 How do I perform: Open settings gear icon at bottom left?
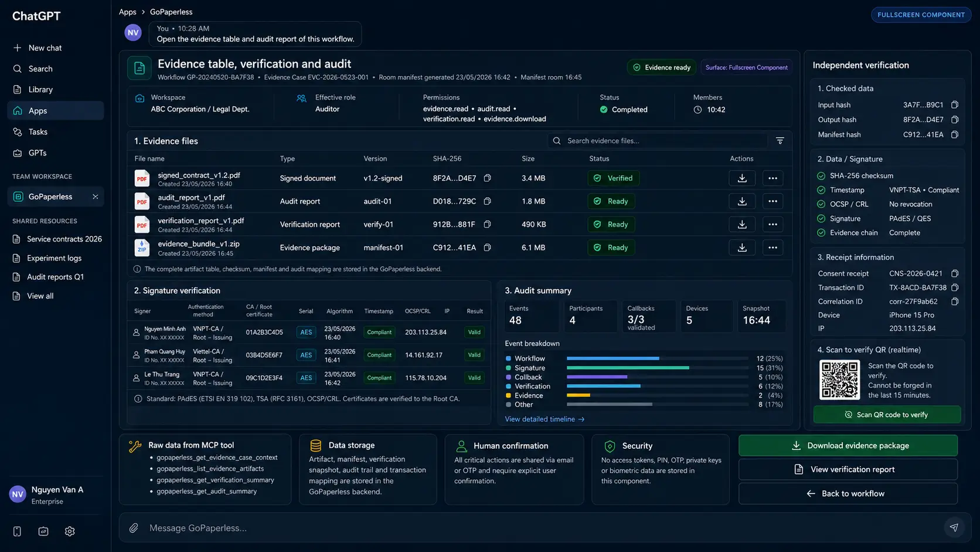click(70, 531)
